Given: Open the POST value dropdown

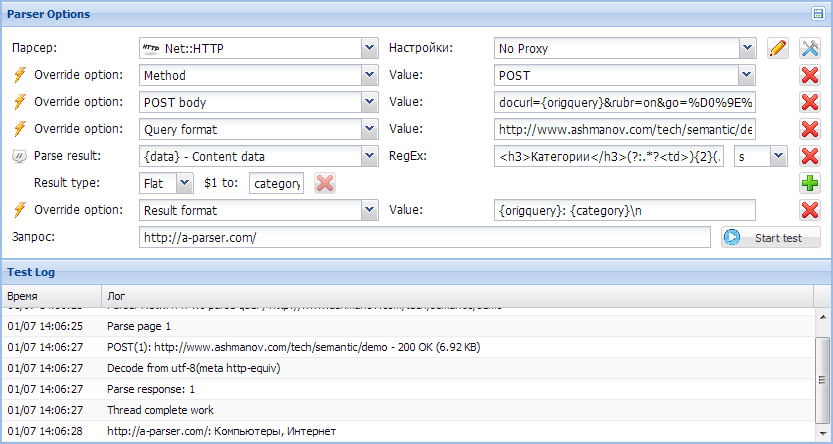Looking at the screenshot, I should click(x=748, y=75).
